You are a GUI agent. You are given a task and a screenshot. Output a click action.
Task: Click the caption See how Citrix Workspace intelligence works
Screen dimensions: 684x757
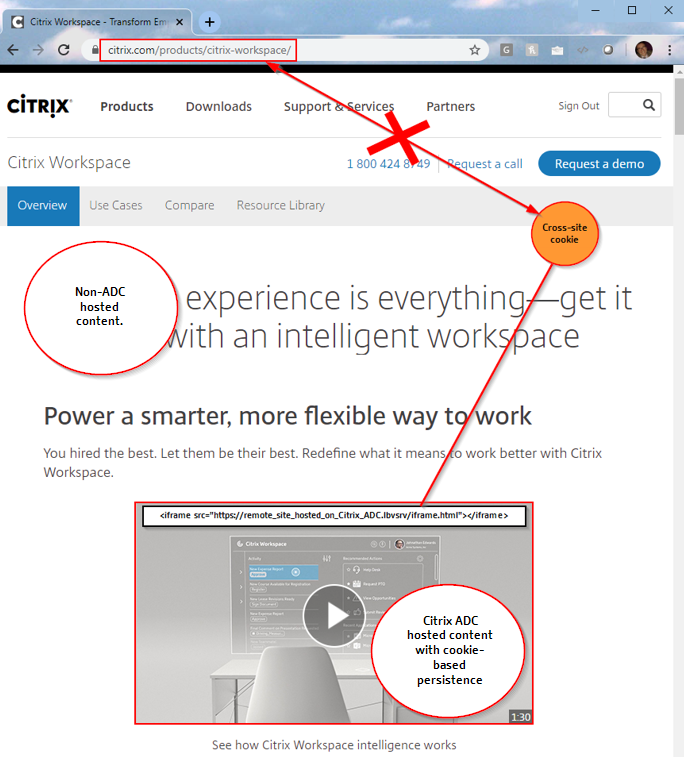[334, 744]
